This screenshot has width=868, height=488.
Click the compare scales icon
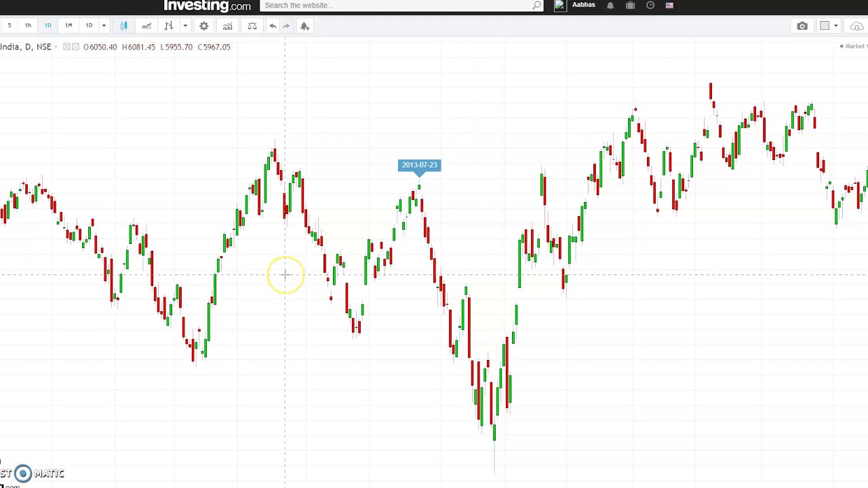[x=252, y=26]
